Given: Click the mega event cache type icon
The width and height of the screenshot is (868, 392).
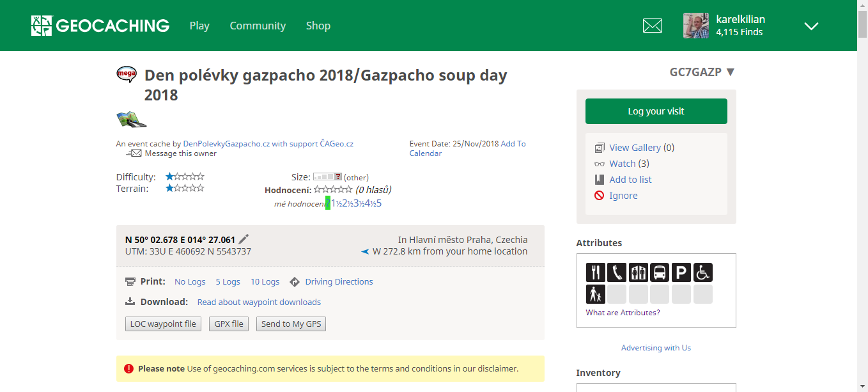Looking at the screenshot, I should [x=127, y=75].
